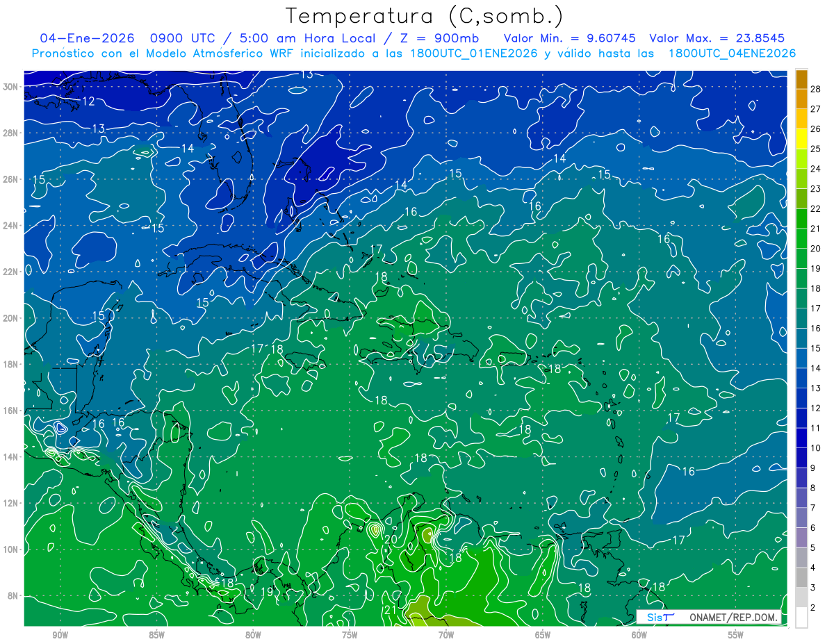Image resolution: width=834 pixels, height=644 pixels.
Task: Click the '24' label on the color scale
Action: coord(816,169)
